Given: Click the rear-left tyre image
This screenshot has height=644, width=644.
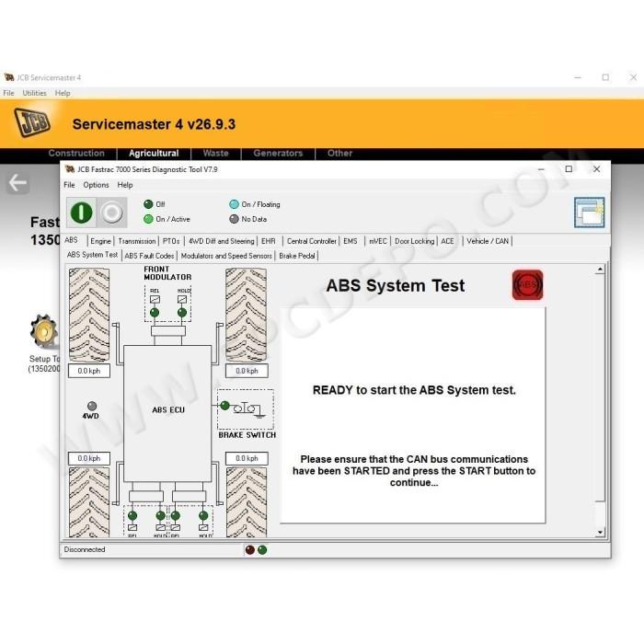Looking at the screenshot, I should pos(89,502).
